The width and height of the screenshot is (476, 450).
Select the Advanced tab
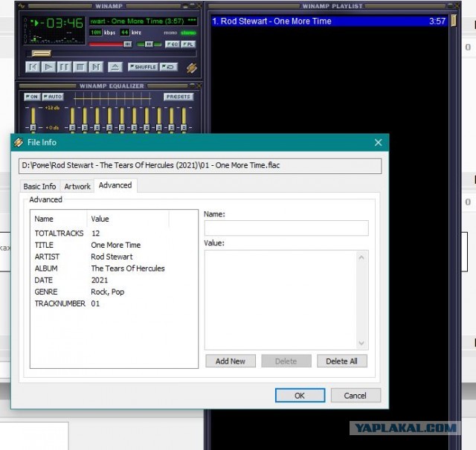(x=115, y=185)
